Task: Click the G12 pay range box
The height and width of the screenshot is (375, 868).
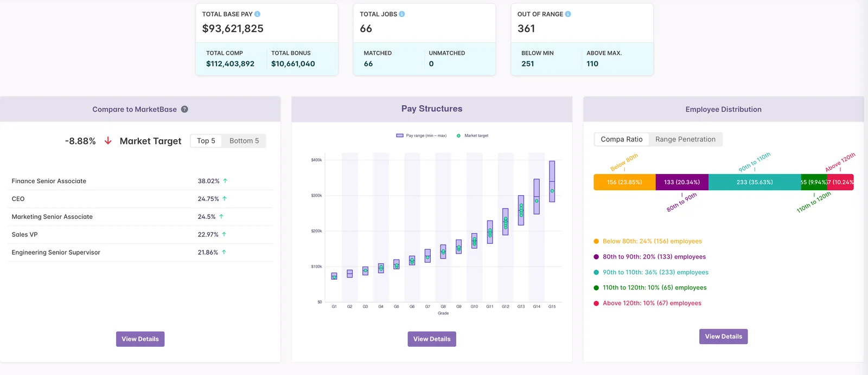Action: [506, 222]
